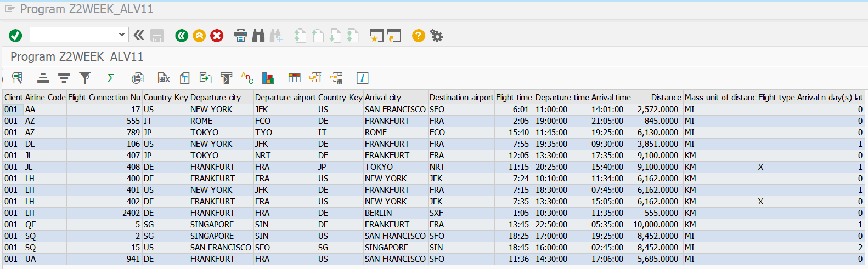The width and height of the screenshot is (868, 269).
Task: Open the command field dropdown arrow
Action: click(122, 35)
